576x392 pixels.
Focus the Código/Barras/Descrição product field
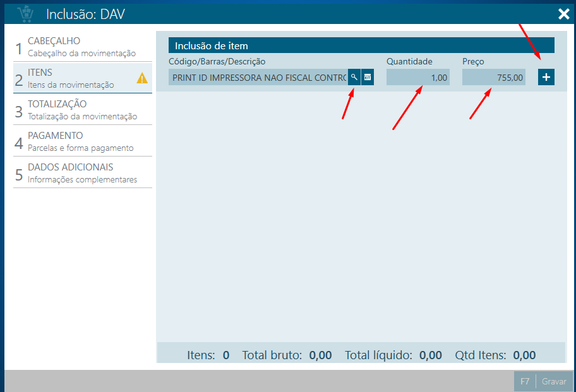pyautogui.click(x=258, y=77)
